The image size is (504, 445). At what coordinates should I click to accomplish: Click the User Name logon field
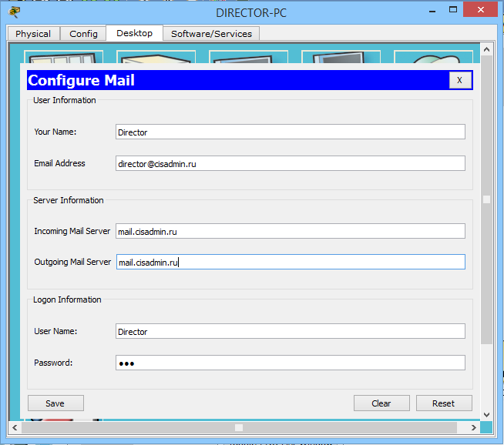coord(291,331)
